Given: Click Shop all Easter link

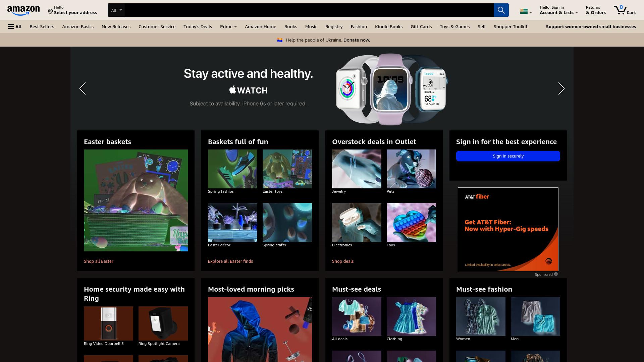Looking at the screenshot, I should coord(99,261).
